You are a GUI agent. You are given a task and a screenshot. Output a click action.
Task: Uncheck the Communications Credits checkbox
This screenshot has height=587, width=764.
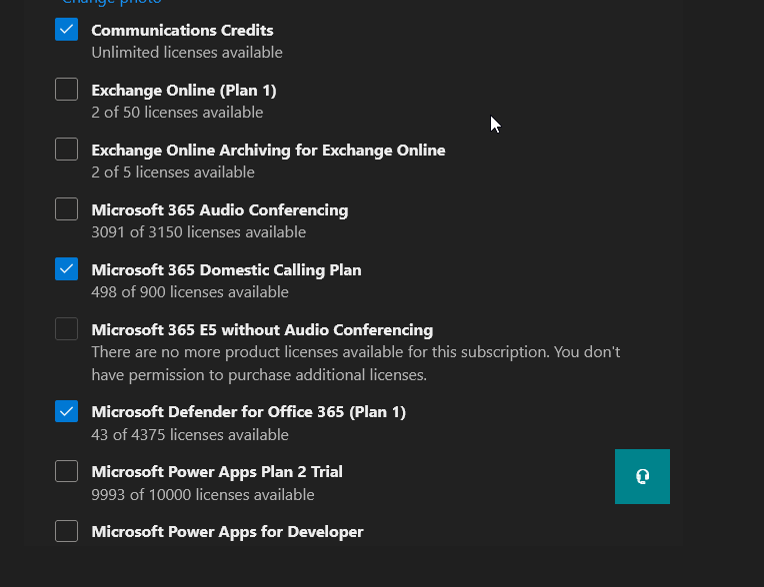pos(66,29)
